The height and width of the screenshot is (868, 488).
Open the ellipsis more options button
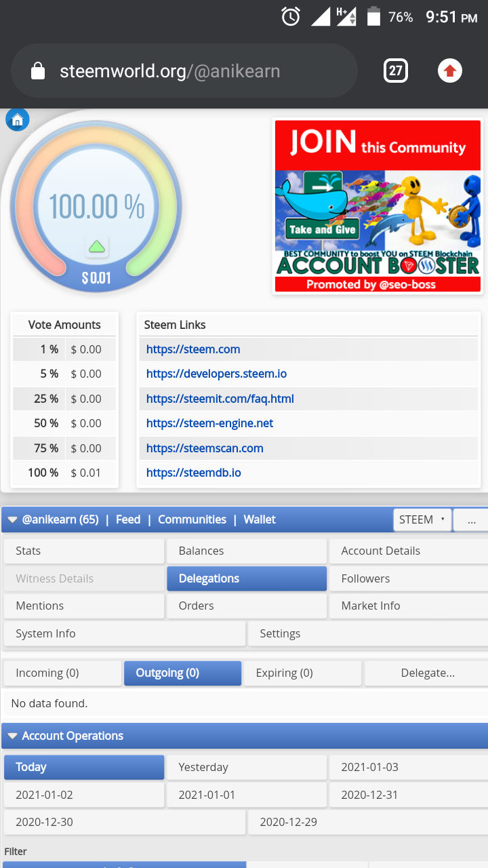[471, 519]
